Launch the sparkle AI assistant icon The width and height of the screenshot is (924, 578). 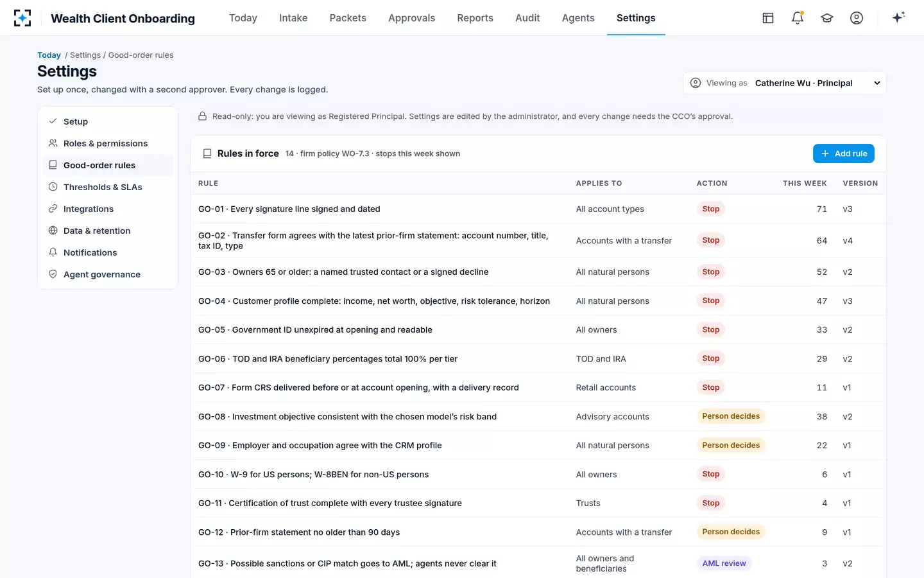tap(898, 17)
